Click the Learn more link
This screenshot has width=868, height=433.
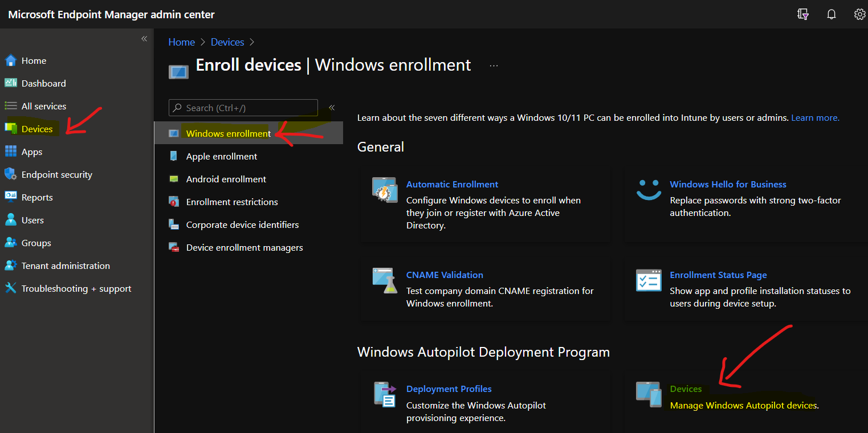point(815,117)
